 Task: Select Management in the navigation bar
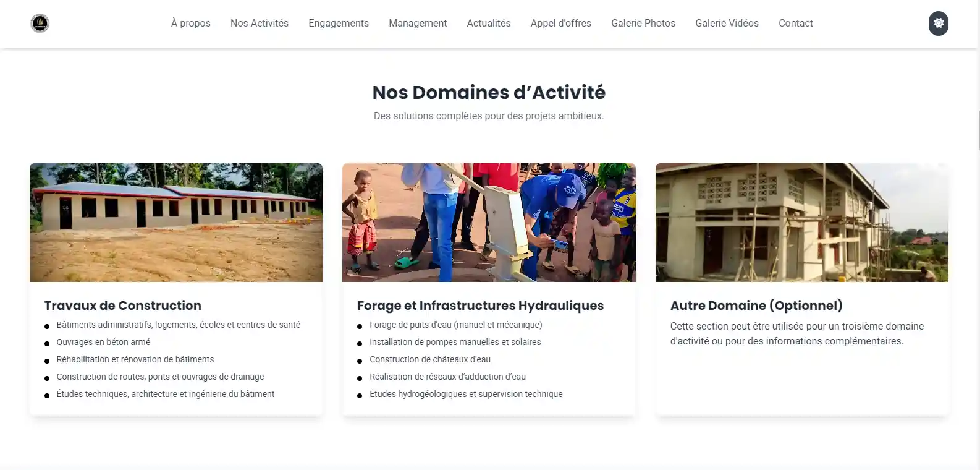pyautogui.click(x=418, y=23)
